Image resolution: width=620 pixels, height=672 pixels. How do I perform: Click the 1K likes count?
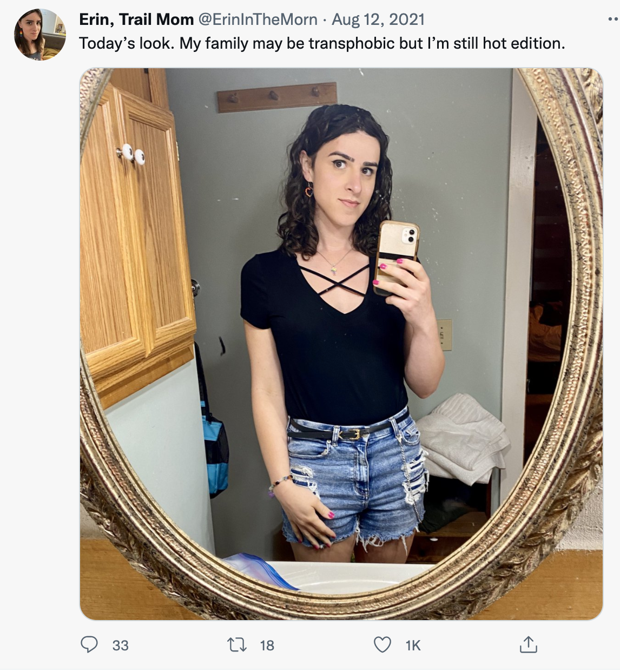pyautogui.click(x=413, y=645)
